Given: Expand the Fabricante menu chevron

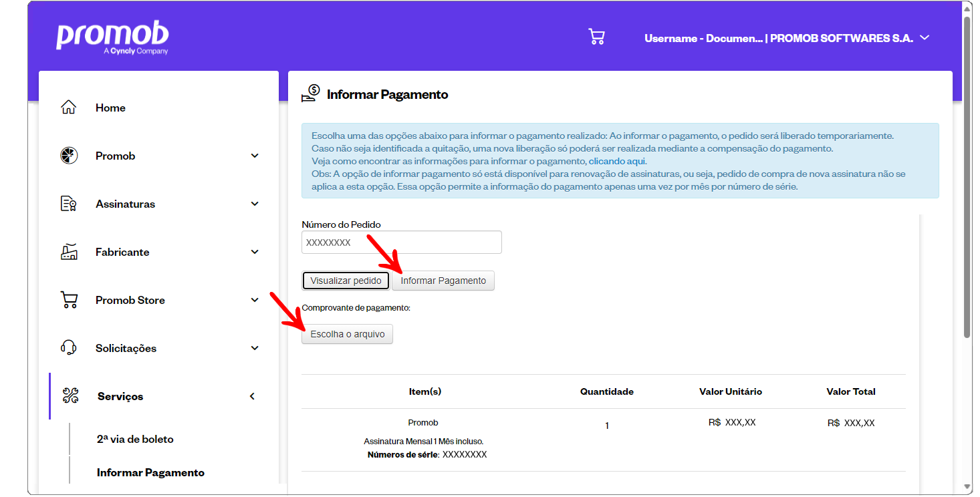Looking at the screenshot, I should [x=255, y=252].
